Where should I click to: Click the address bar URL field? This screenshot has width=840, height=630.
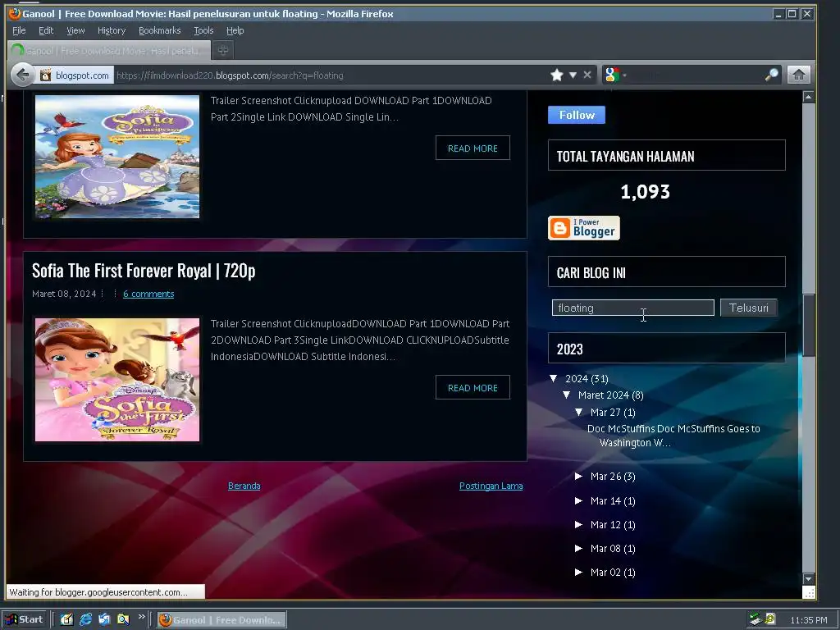click(x=330, y=75)
